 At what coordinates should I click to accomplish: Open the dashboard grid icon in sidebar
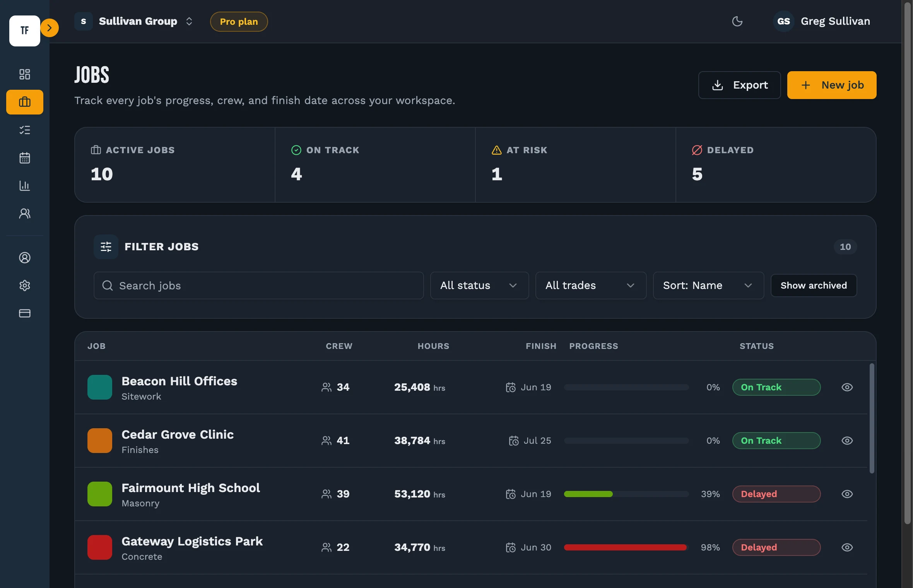[x=25, y=74]
